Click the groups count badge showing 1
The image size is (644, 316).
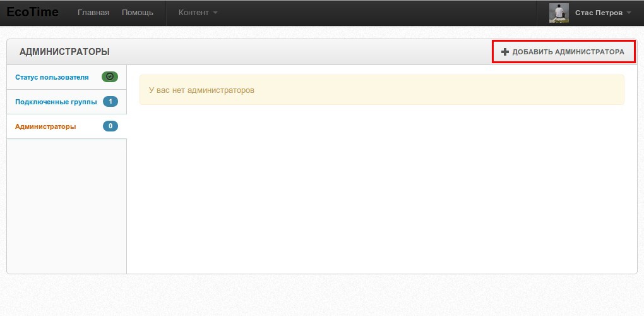pyautogui.click(x=110, y=102)
